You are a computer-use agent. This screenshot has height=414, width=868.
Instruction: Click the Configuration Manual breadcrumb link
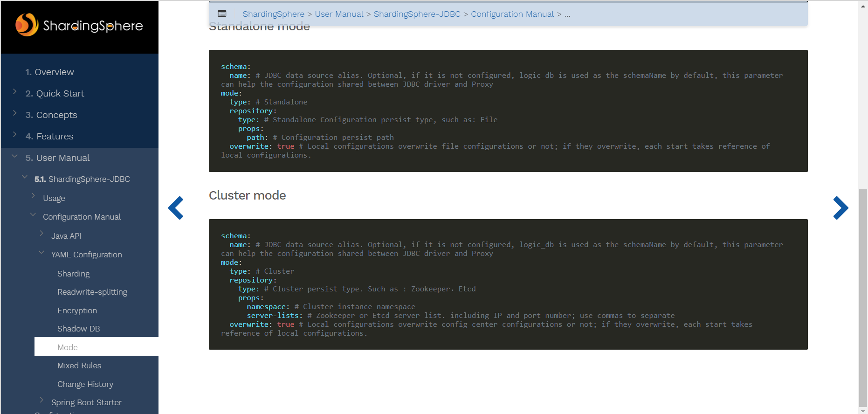(512, 14)
